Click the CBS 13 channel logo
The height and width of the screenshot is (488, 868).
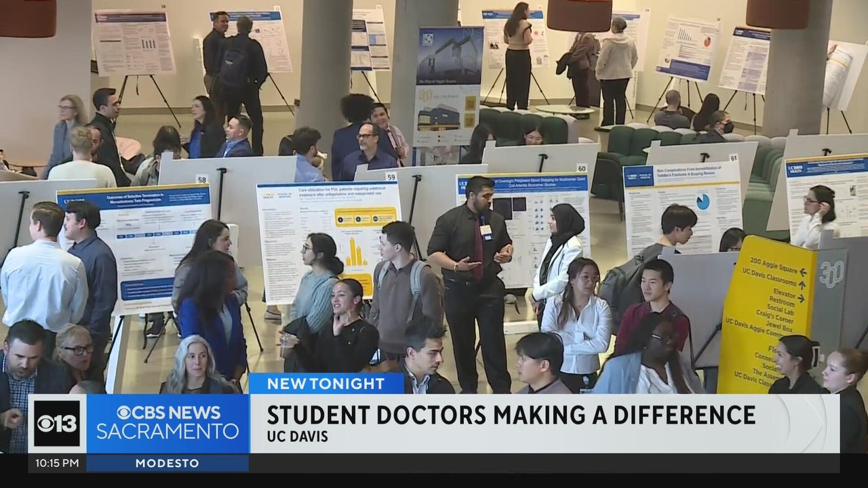[x=57, y=424]
